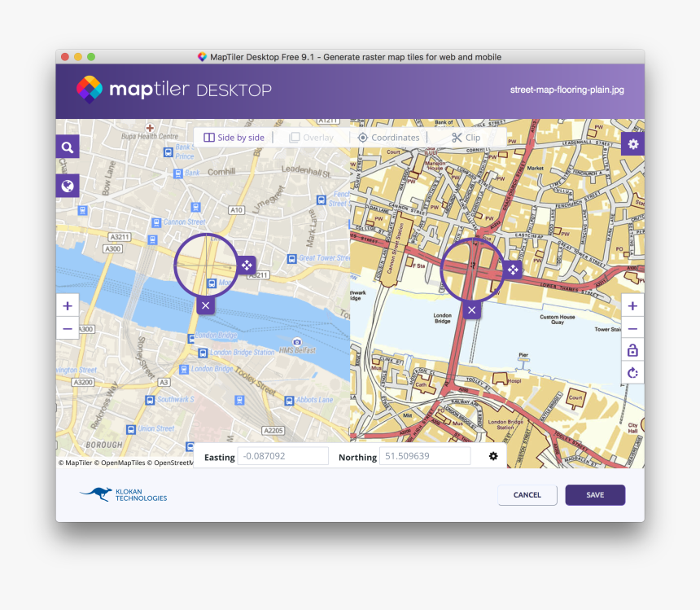Click the A2205 road label
The width and height of the screenshot is (700, 610).
(273, 431)
